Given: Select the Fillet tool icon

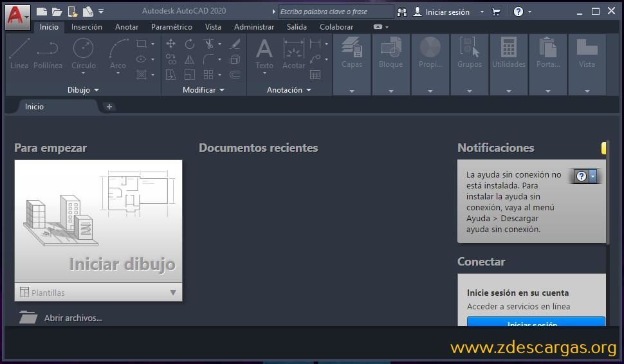Looking at the screenshot, I should (x=209, y=59).
